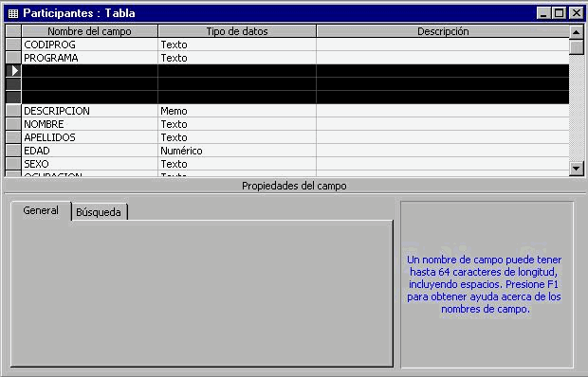Click the description cell of the NOMBRE row

pyautogui.click(x=443, y=124)
